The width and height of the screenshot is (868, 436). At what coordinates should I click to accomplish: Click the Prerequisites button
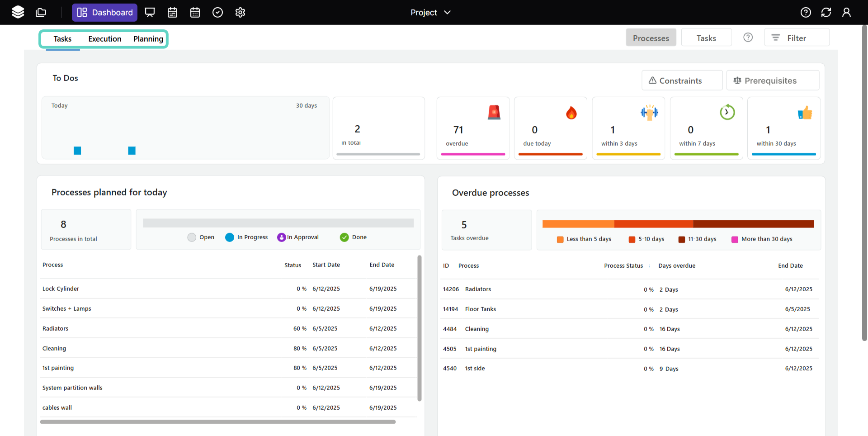pos(772,81)
